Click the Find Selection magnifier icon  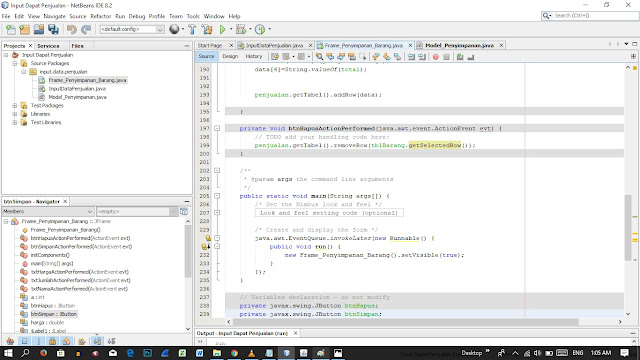pos(319,57)
